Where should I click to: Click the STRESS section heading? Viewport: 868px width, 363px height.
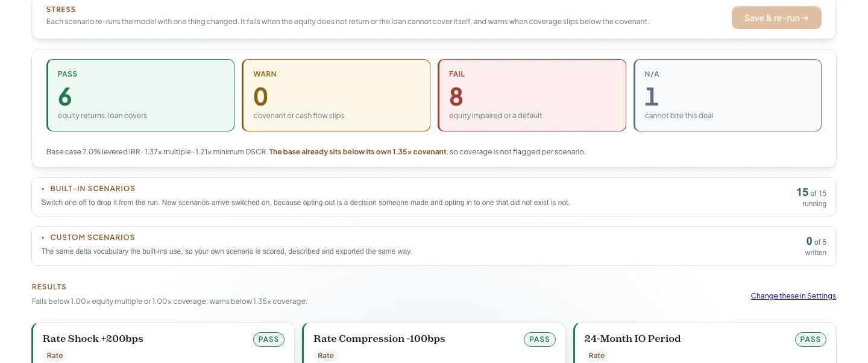pyautogui.click(x=61, y=10)
